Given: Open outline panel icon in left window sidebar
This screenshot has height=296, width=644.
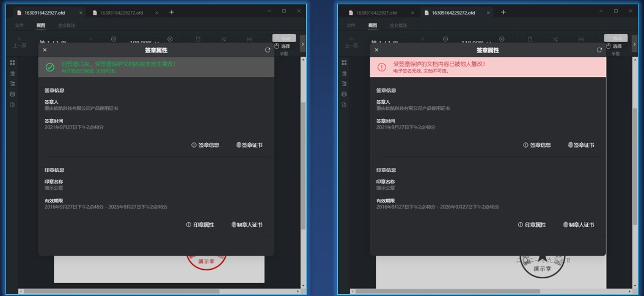Looking at the screenshot, I should tap(12, 73).
